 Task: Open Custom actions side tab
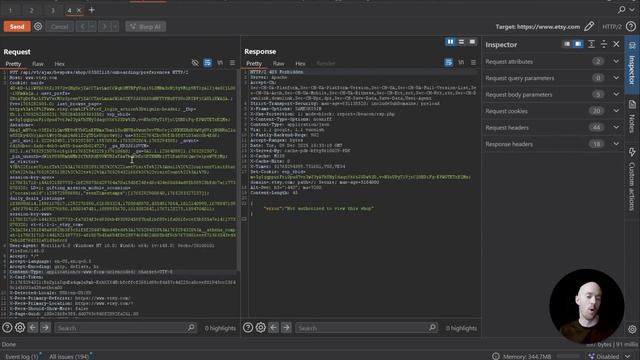(632, 181)
